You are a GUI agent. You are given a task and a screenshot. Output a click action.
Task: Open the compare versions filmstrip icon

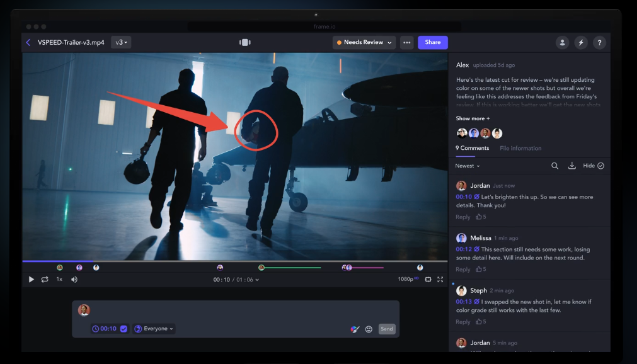click(x=245, y=42)
